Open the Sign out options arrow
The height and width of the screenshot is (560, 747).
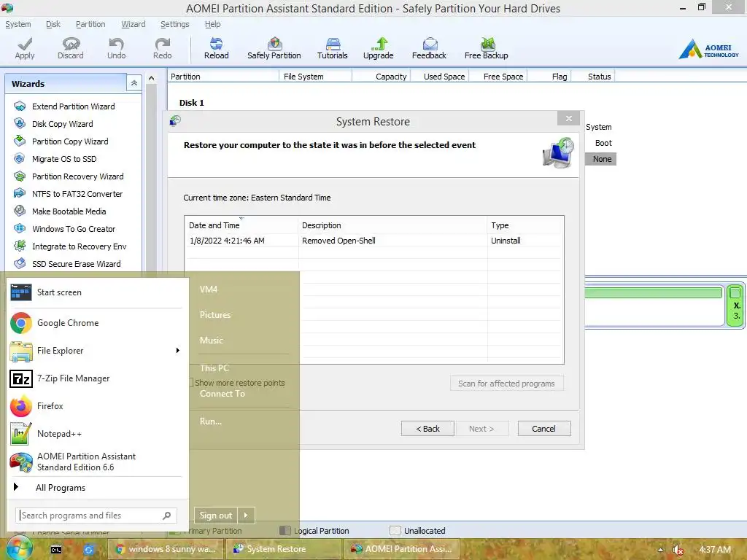(x=246, y=516)
